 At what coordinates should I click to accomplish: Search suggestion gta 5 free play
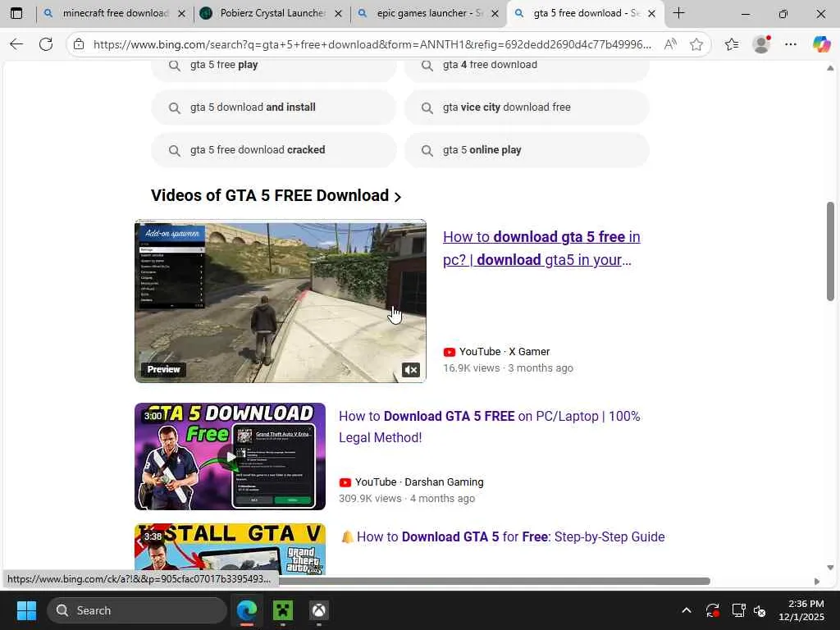(x=274, y=66)
